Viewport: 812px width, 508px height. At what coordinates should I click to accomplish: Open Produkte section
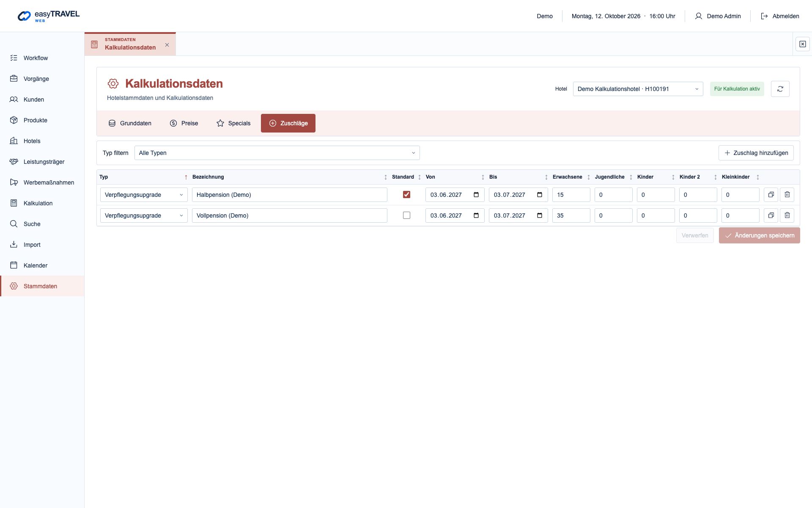pos(42,120)
